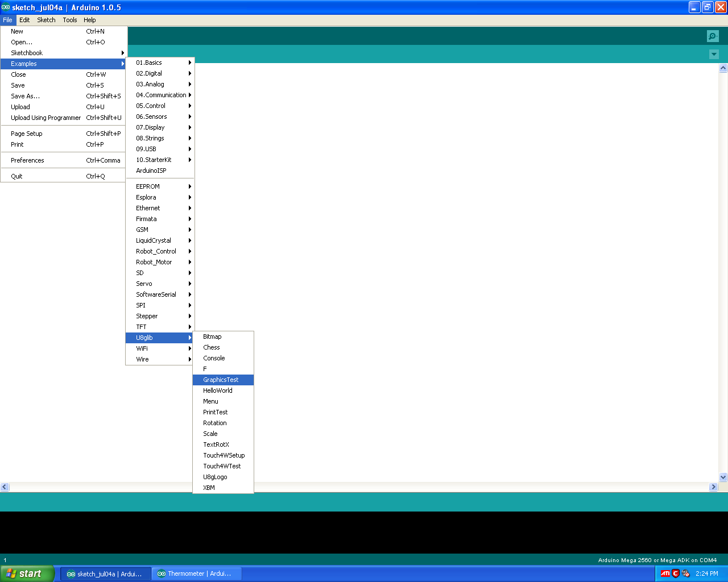Click editor vertical scrollbar down arrow

pos(723,477)
